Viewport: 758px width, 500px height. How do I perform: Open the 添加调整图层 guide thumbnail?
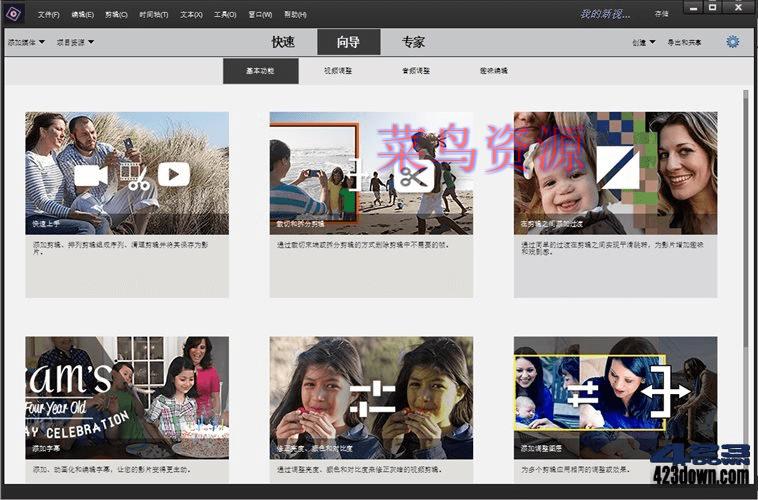tap(615, 397)
